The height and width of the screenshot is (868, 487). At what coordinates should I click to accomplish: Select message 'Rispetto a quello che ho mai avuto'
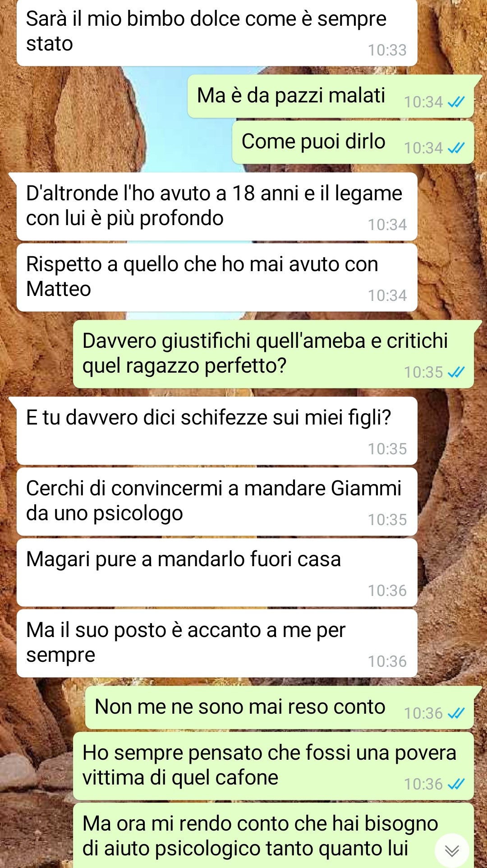pyautogui.click(x=217, y=277)
